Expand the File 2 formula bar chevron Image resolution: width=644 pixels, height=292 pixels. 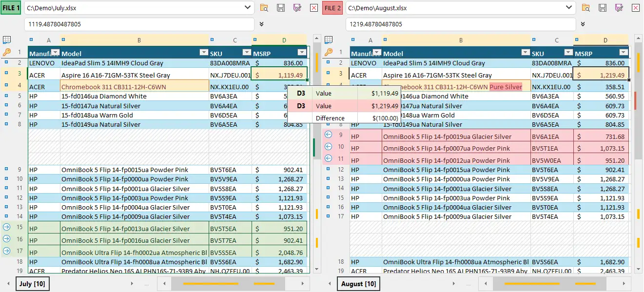[x=583, y=24]
